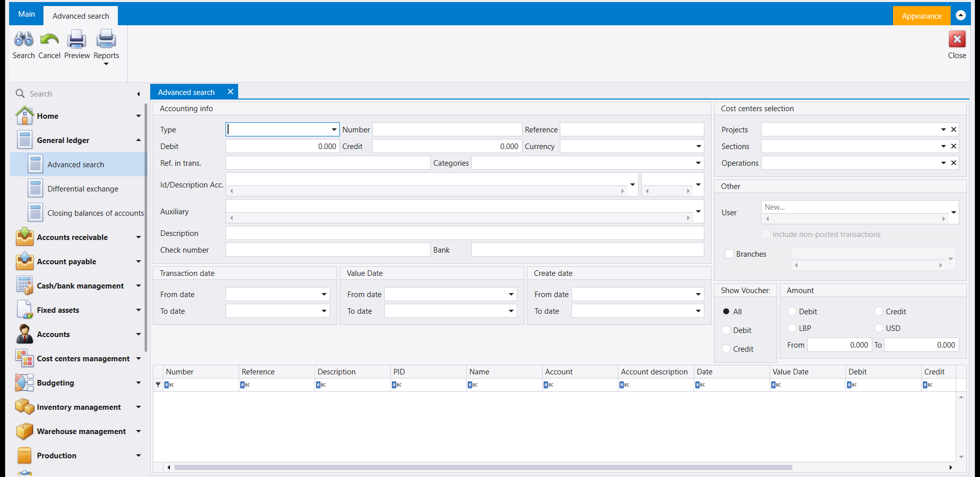This screenshot has height=477, width=980.
Task: Open the Home house icon
Action: click(25, 116)
